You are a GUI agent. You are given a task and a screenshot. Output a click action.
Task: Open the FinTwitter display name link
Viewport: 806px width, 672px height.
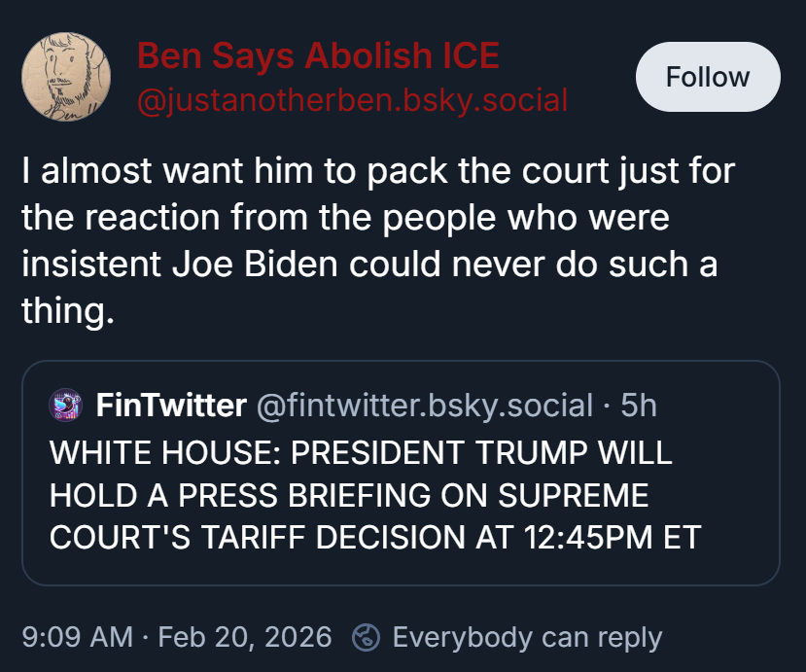click(x=170, y=405)
